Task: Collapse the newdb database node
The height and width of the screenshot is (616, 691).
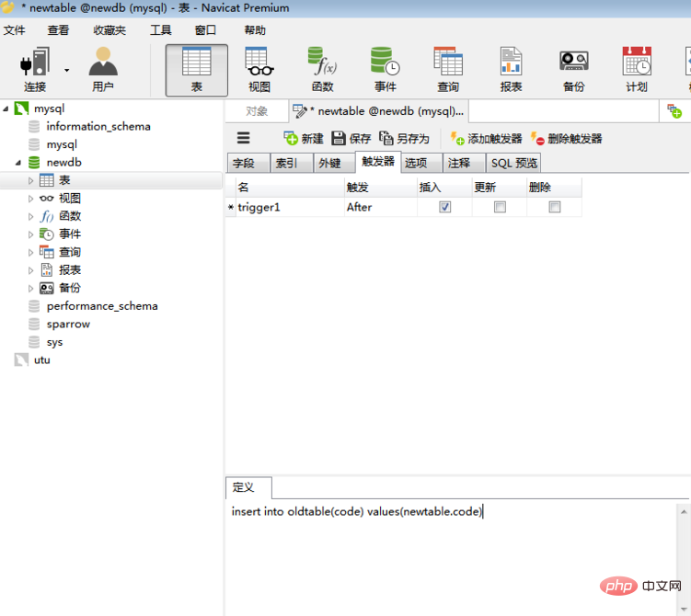Action: click(x=18, y=163)
